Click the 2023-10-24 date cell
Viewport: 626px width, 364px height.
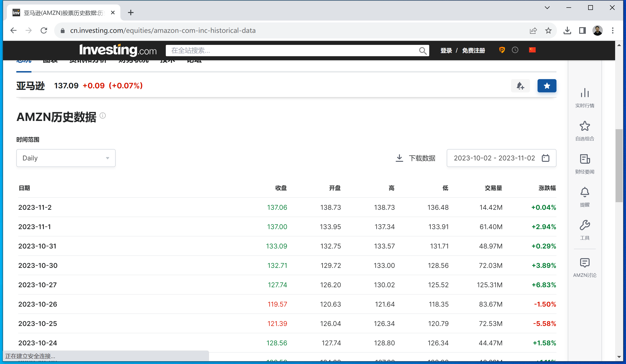pyautogui.click(x=38, y=343)
